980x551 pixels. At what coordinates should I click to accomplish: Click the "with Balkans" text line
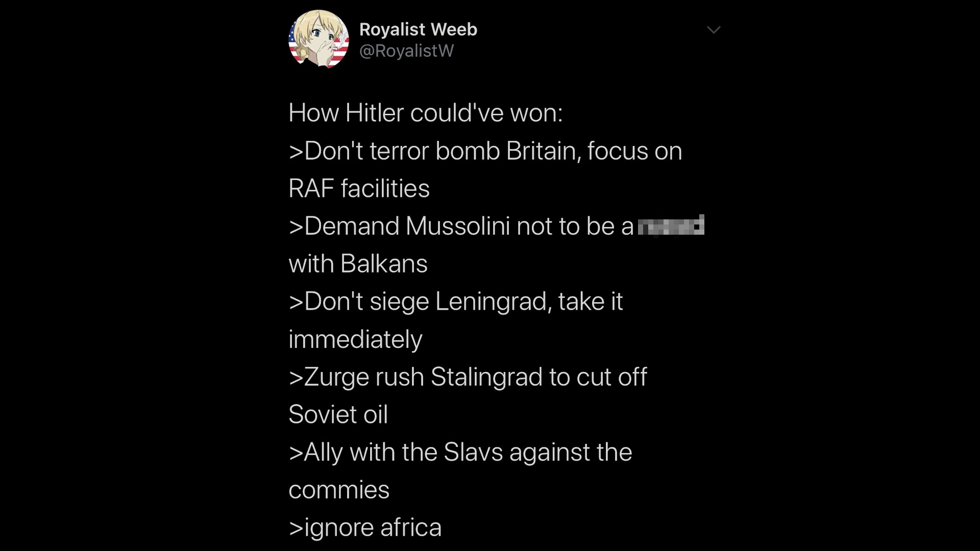358,264
